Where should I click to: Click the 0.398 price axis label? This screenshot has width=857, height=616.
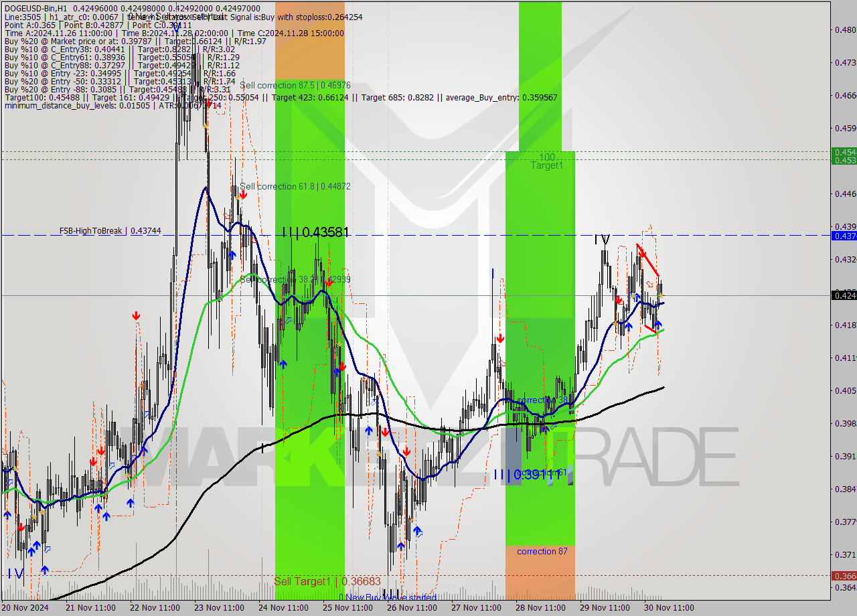click(x=845, y=423)
